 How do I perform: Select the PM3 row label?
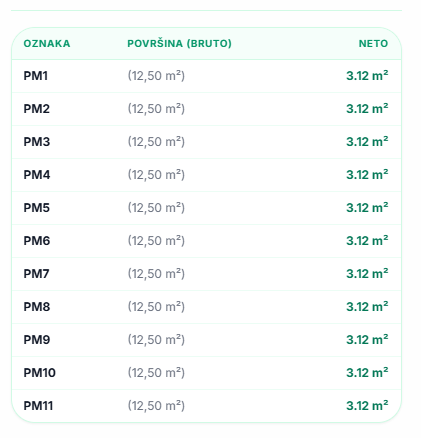[x=37, y=142]
